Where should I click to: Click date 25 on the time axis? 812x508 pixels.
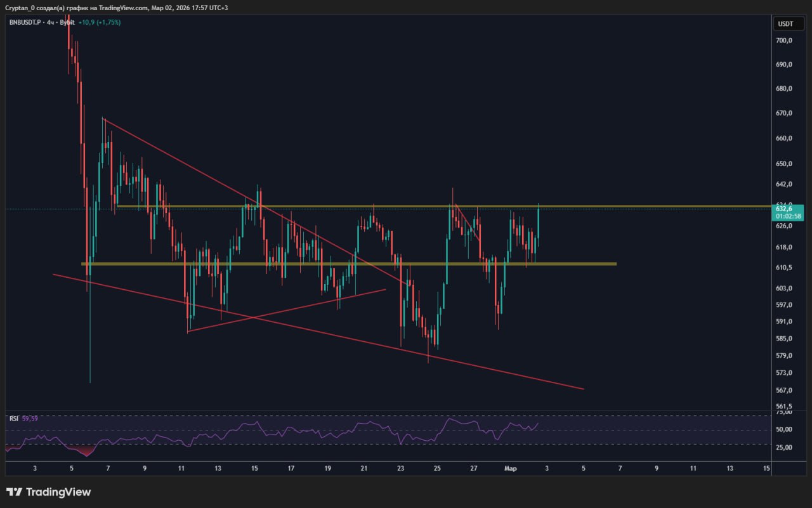tap(437, 469)
